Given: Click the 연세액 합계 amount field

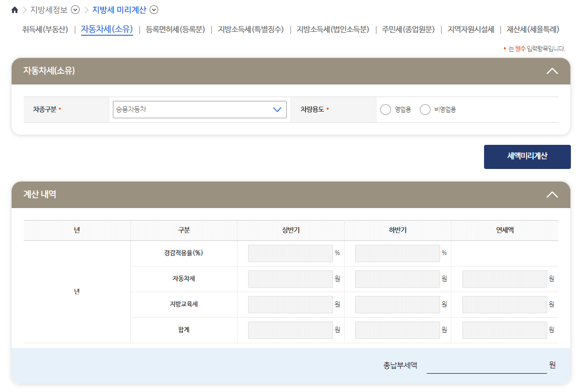Looking at the screenshot, I should [x=504, y=330].
